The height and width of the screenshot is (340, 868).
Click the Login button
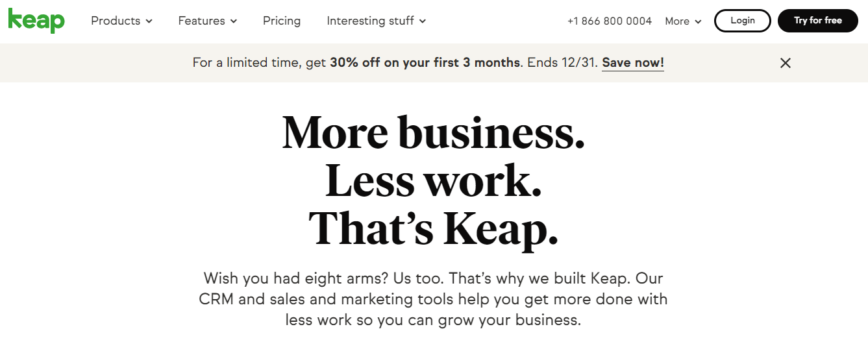743,21
